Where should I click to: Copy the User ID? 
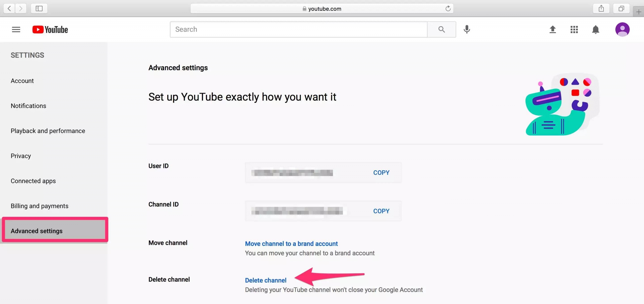pos(381,173)
